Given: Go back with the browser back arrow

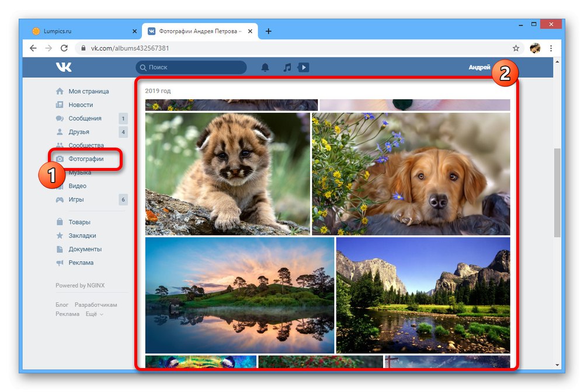Looking at the screenshot, I should tap(33, 48).
